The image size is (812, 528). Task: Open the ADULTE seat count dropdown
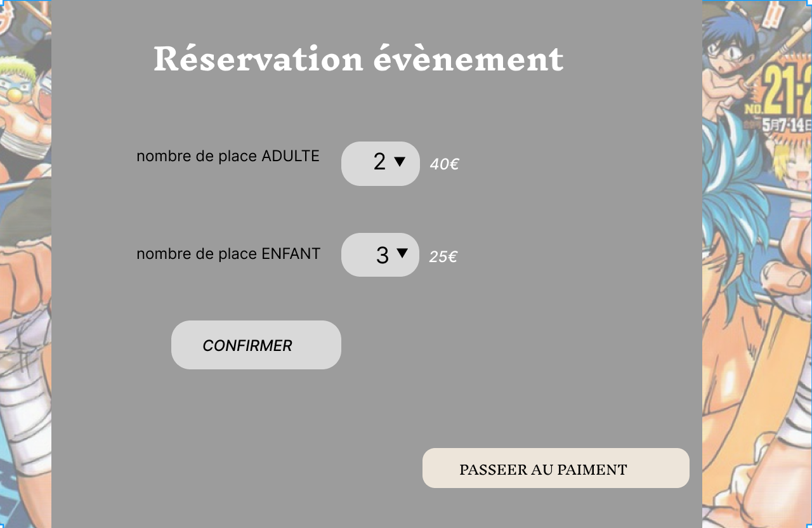[x=380, y=163]
